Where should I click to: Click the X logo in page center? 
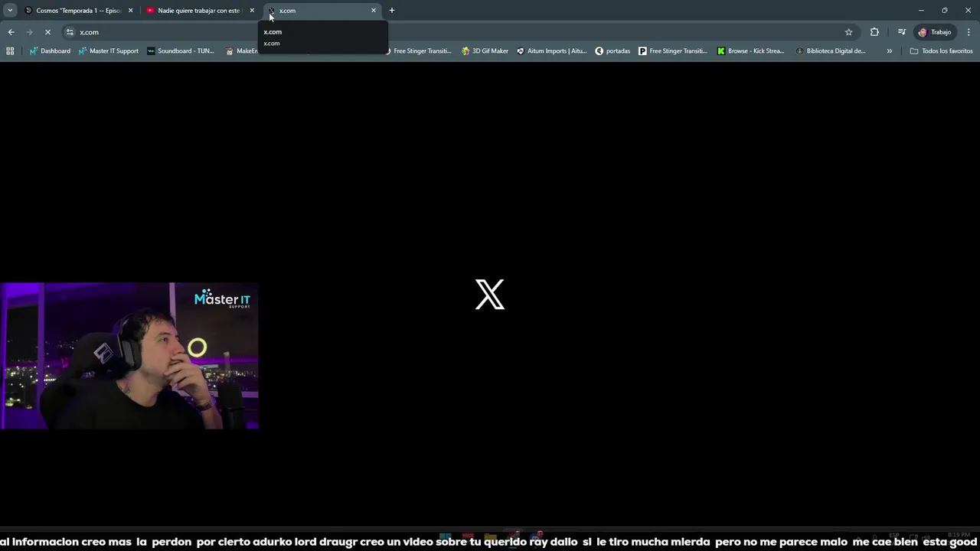pyautogui.click(x=490, y=295)
